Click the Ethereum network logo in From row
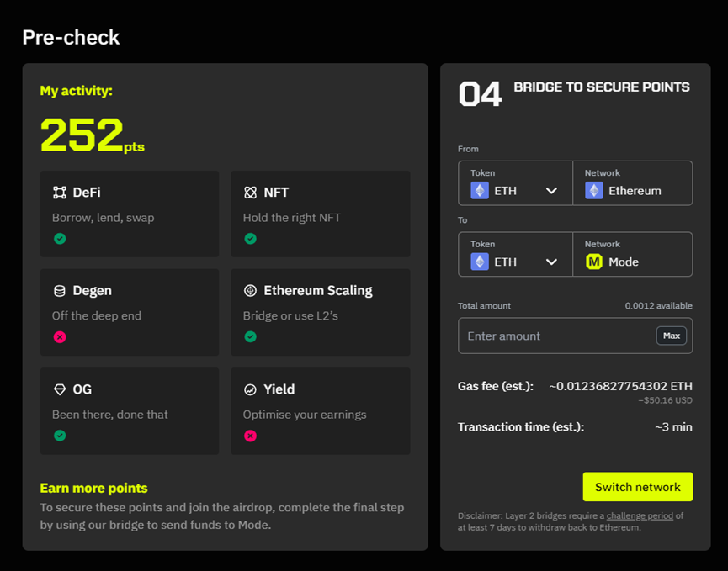This screenshot has height=571, width=728. point(594,191)
